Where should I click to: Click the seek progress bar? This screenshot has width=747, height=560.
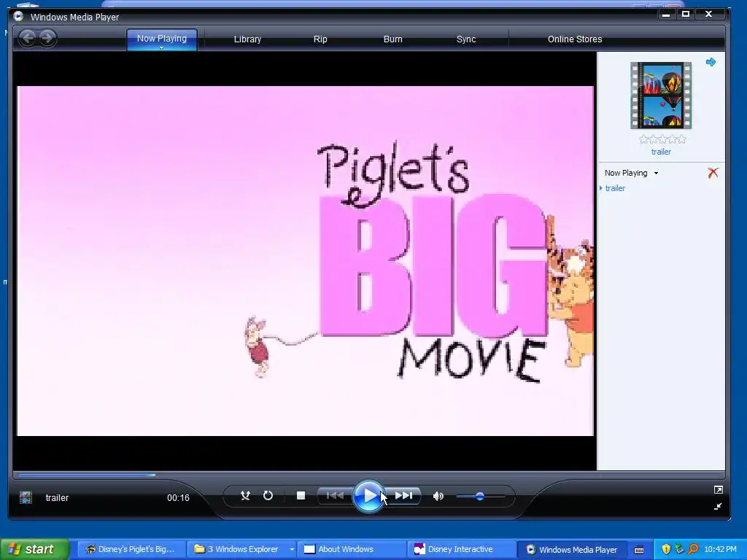[368, 475]
